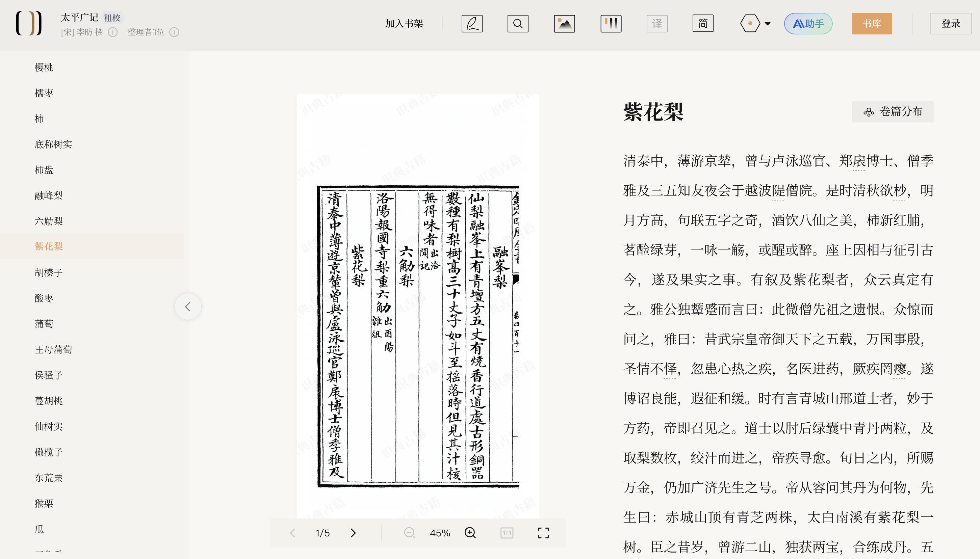Viewport: 980px width, 559px height.
Task: Open the column layout settings
Action: tap(611, 23)
